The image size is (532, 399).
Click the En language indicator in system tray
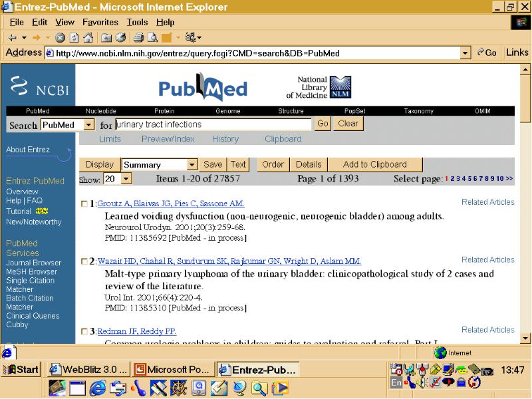click(396, 382)
